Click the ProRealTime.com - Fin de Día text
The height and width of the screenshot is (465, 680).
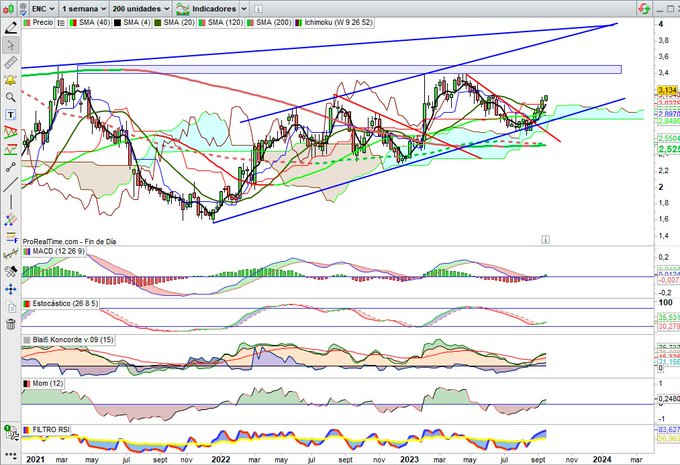click(x=69, y=242)
